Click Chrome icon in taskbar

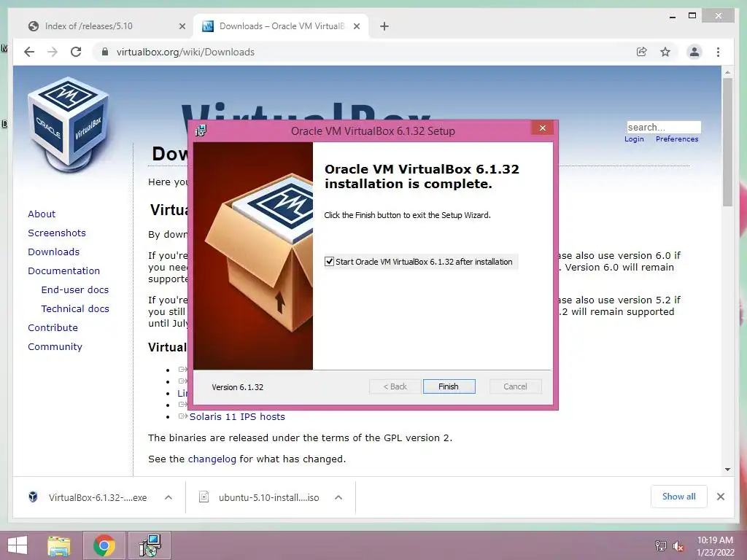104,545
